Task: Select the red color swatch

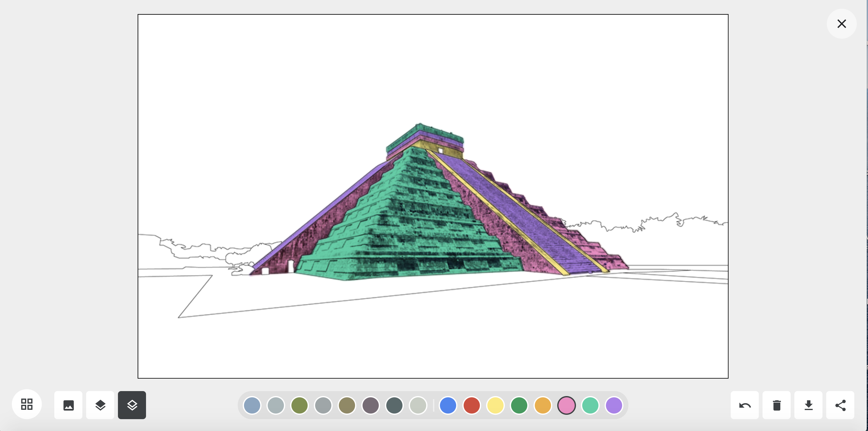Action: pyautogui.click(x=471, y=405)
